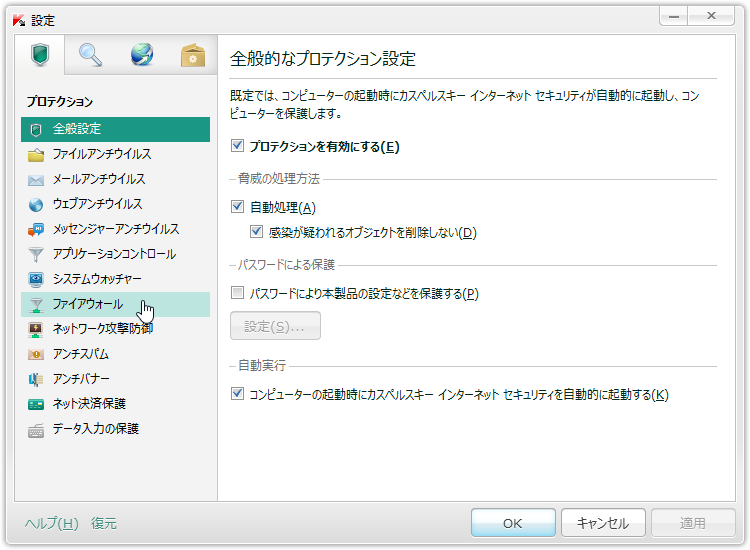
Task: Toggle the startup auto-launch checkbox
Action: (x=237, y=394)
